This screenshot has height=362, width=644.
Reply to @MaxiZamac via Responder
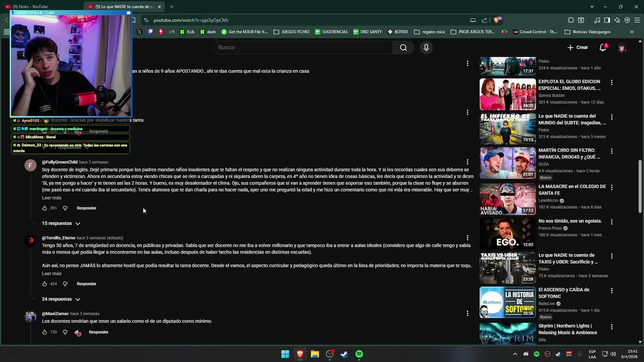point(99,332)
